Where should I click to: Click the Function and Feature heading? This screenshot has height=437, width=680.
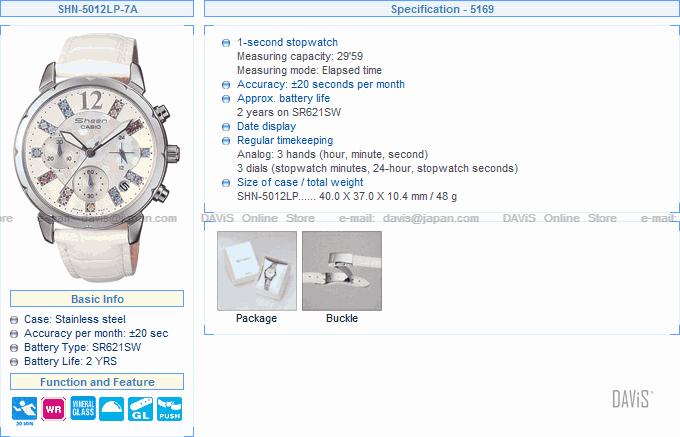pos(97,382)
